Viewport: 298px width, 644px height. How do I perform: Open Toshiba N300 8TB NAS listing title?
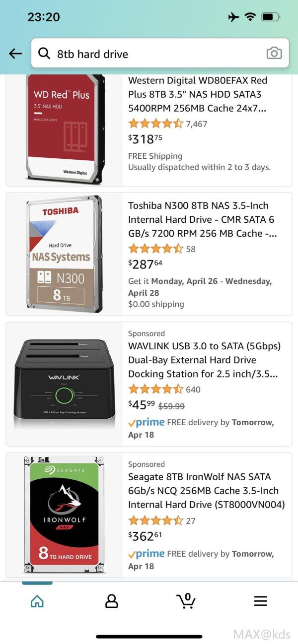click(202, 219)
